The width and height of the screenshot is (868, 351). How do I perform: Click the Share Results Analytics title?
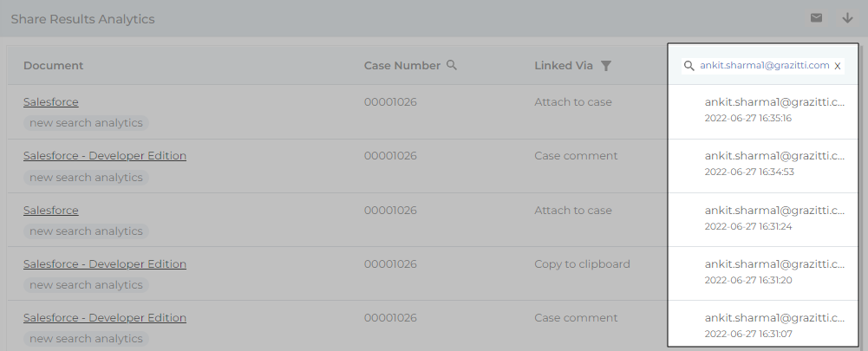[x=83, y=19]
